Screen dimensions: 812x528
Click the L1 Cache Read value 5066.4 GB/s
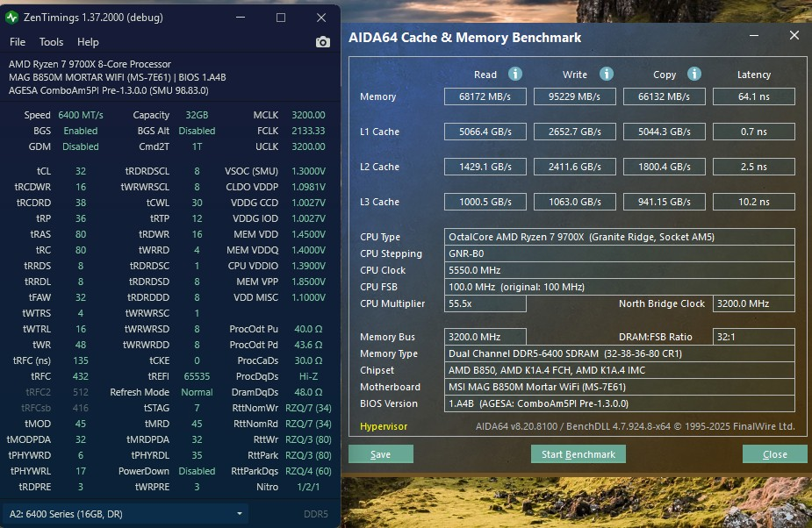click(485, 132)
